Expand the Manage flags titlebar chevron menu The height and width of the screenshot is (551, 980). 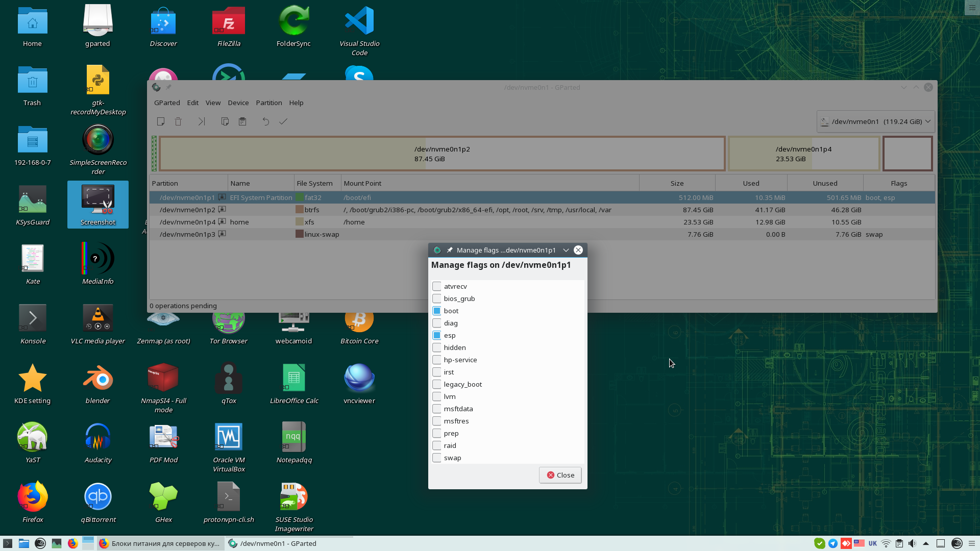pyautogui.click(x=566, y=250)
